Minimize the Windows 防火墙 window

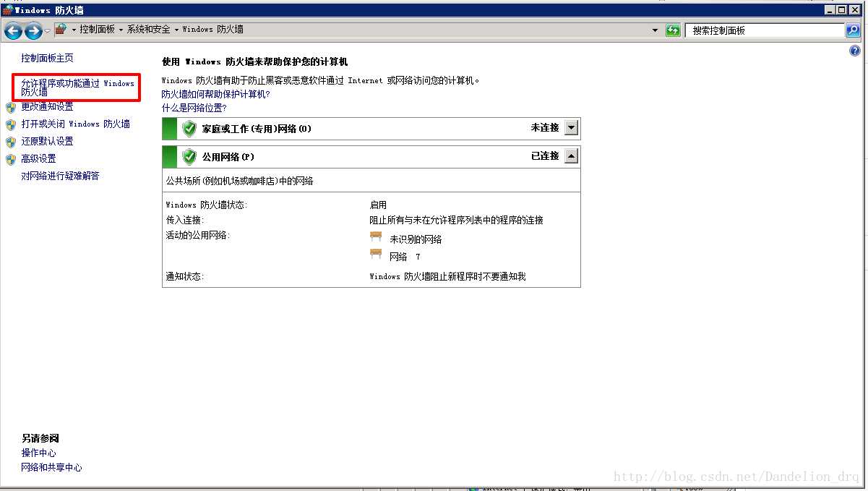pos(830,10)
